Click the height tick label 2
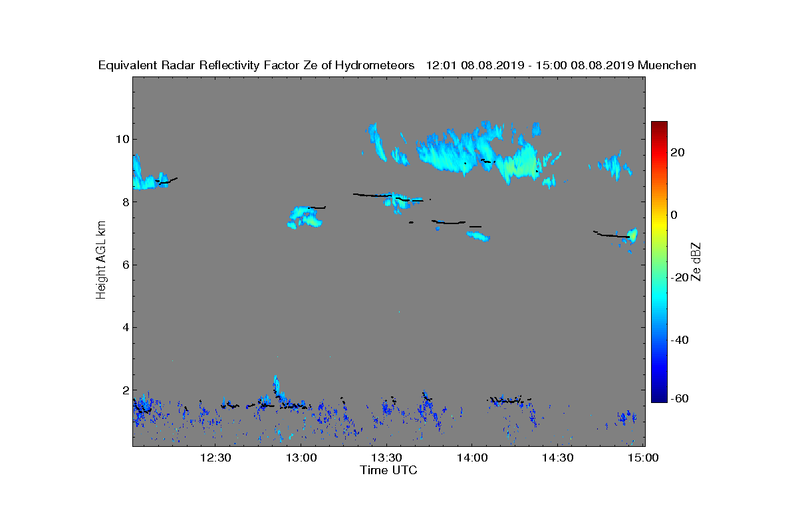The image size is (798, 532). (x=124, y=390)
